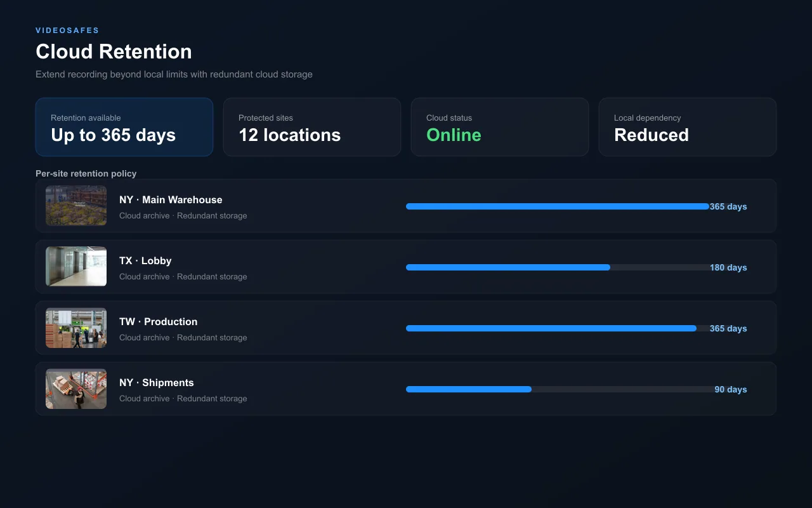
Task: Click 'Cloud archive · Redundant storage' under TX Lobby
Action: [183, 277]
